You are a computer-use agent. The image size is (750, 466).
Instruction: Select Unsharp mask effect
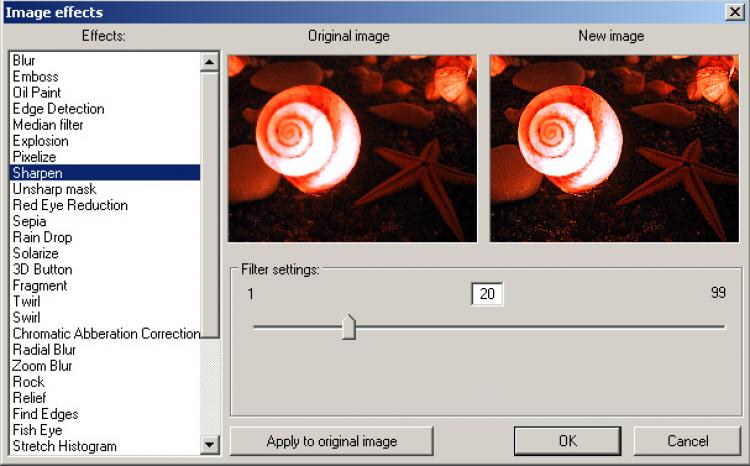54,189
